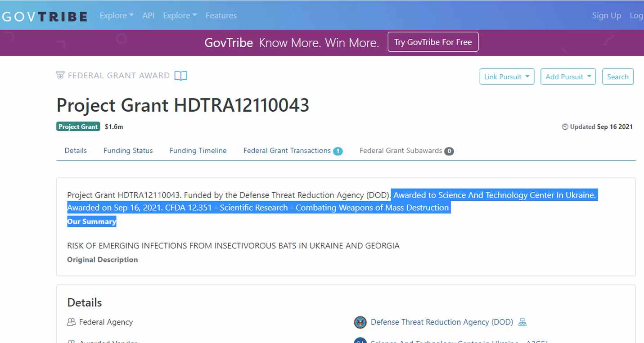Click the green Project Grant badge
The height and width of the screenshot is (343, 644).
click(78, 127)
